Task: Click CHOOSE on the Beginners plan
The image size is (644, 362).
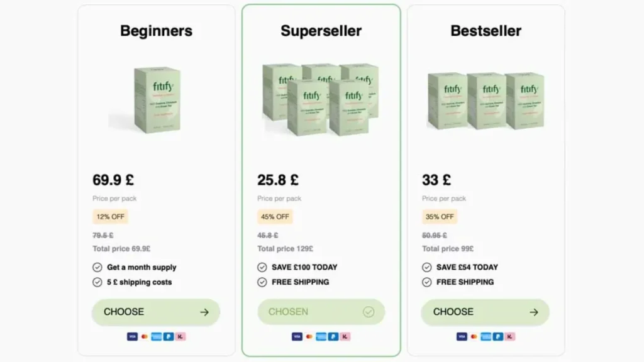Action: [x=155, y=312]
